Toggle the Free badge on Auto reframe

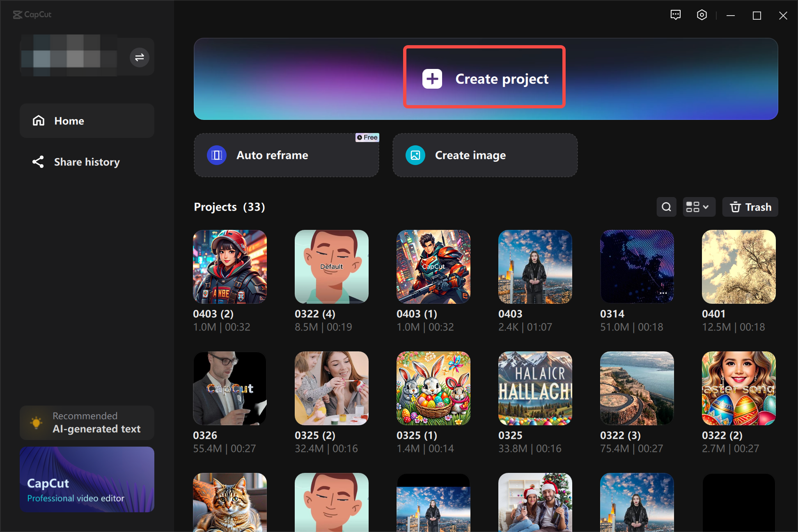tap(367, 138)
